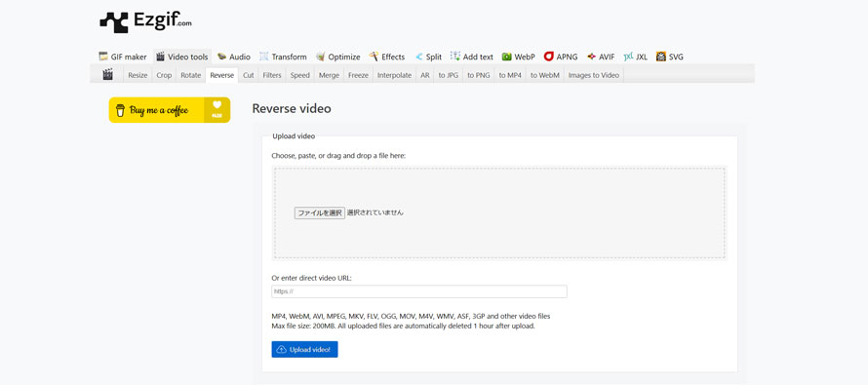
Task: Switch to the to JPG tab
Action: pos(449,75)
